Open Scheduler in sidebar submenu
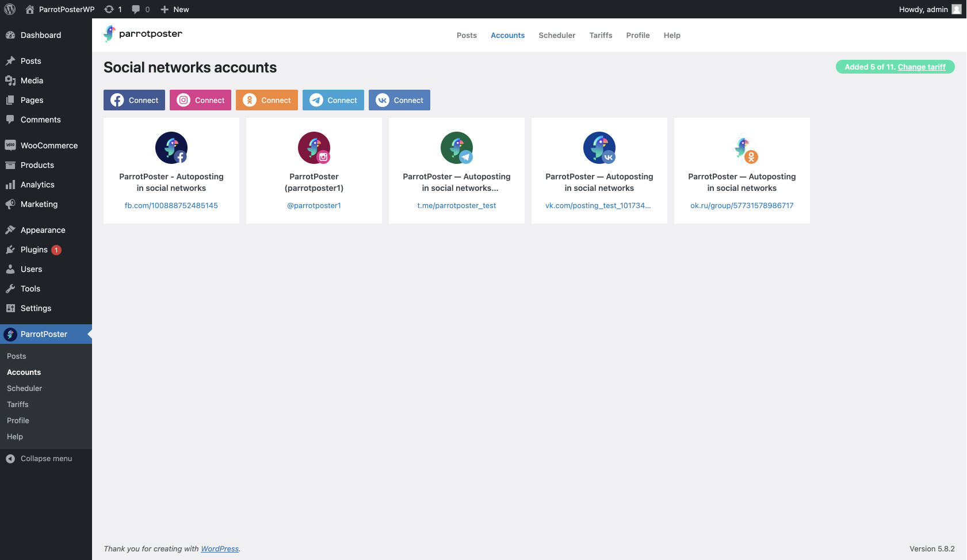Screen dimensions: 967x560 tap(25, 389)
